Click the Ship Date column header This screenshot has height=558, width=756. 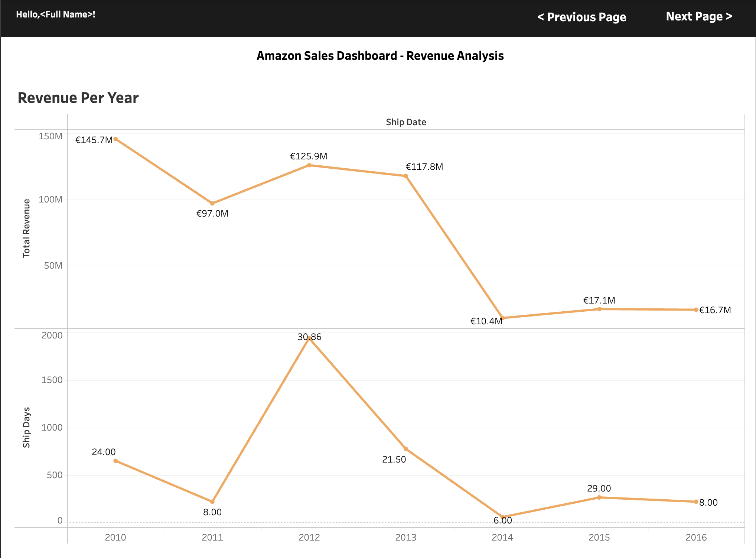click(406, 122)
